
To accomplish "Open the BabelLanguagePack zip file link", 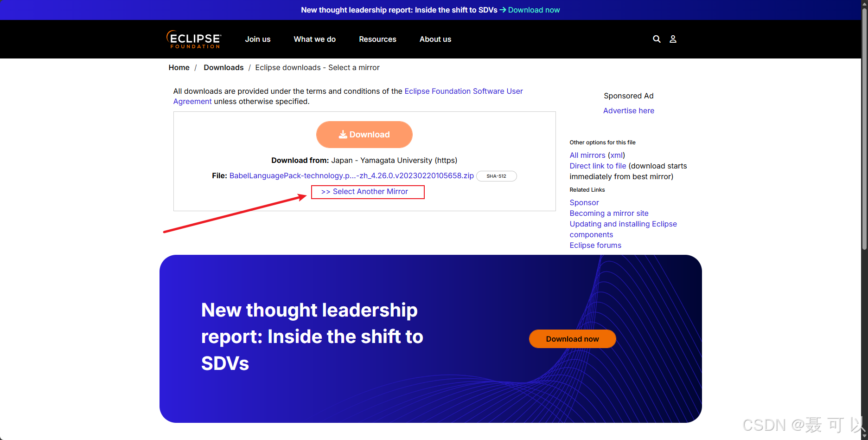I will click(x=351, y=176).
